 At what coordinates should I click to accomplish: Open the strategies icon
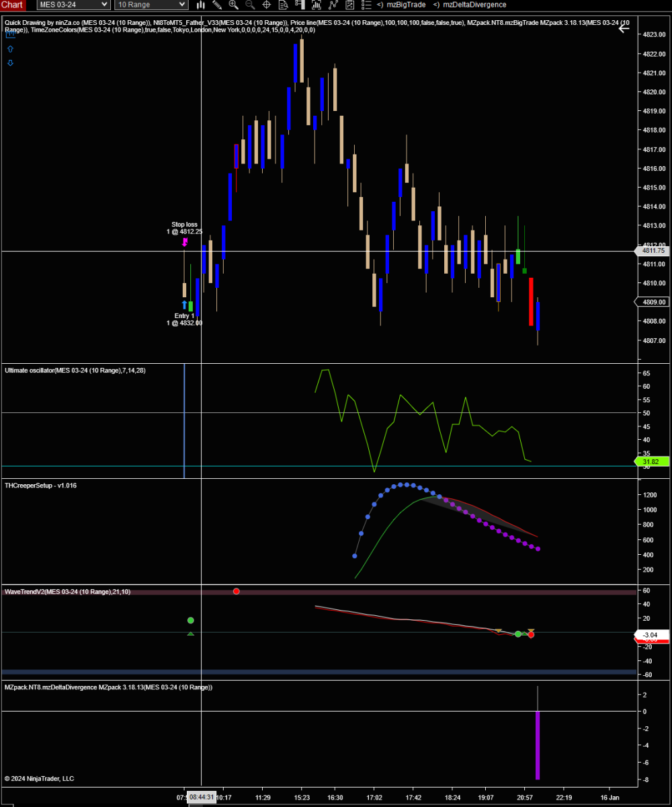pyautogui.click(x=349, y=5)
